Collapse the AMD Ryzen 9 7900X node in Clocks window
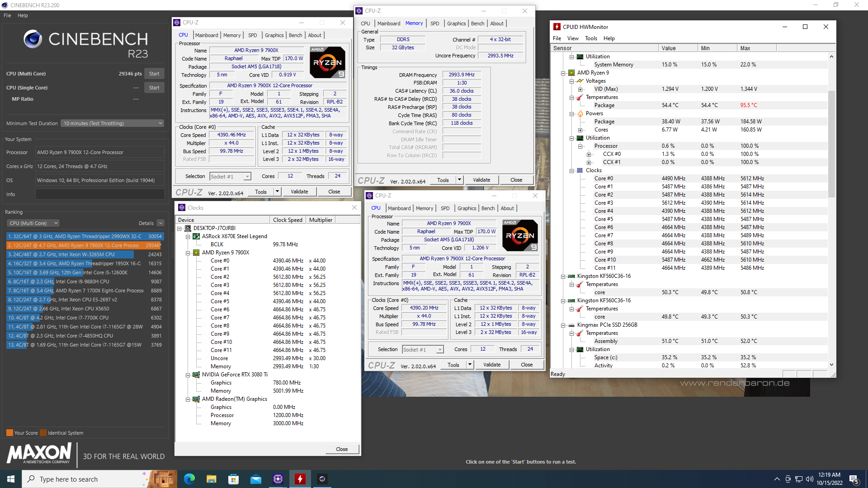 pos(188,253)
